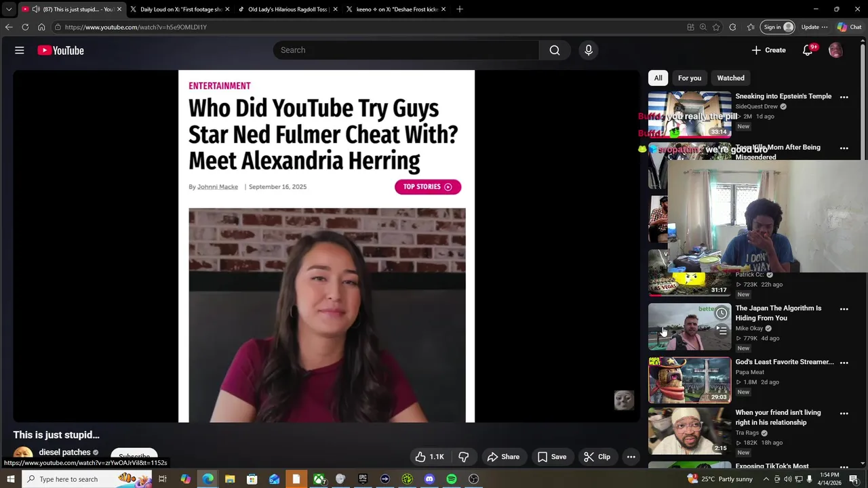Go to the browser home page

pyautogui.click(x=41, y=27)
